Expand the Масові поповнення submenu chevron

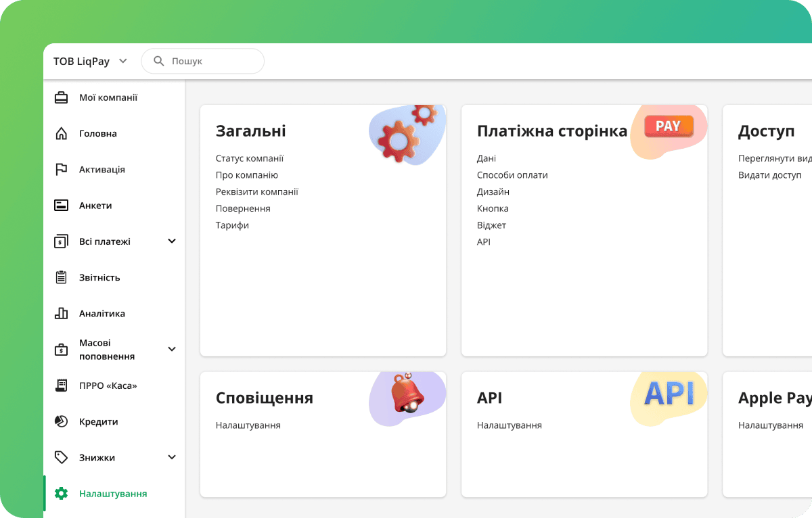pos(172,349)
